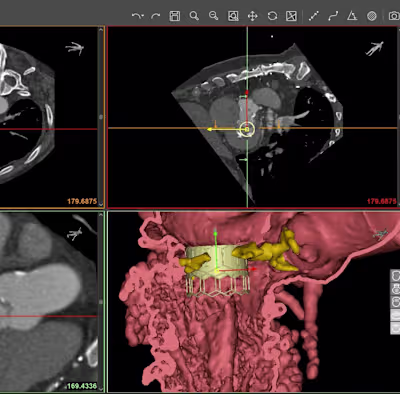The image size is (400, 394).
Task: Take a snapshot with the camera icon
Action: (394, 16)
